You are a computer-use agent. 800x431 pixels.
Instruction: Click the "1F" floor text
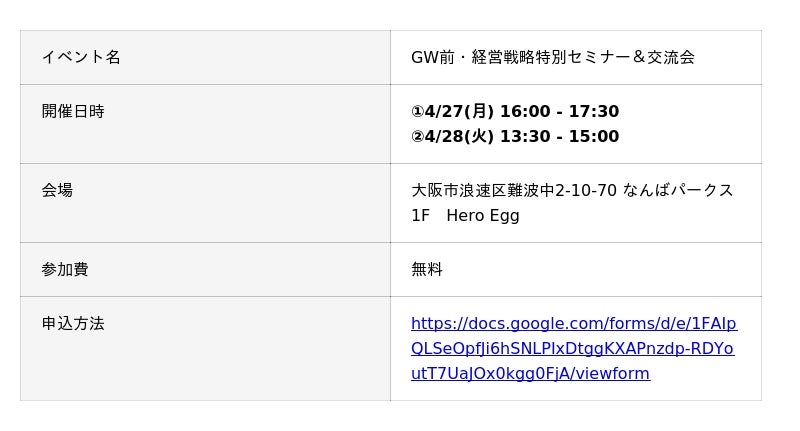pyautogui.click(x=420, y=215)
